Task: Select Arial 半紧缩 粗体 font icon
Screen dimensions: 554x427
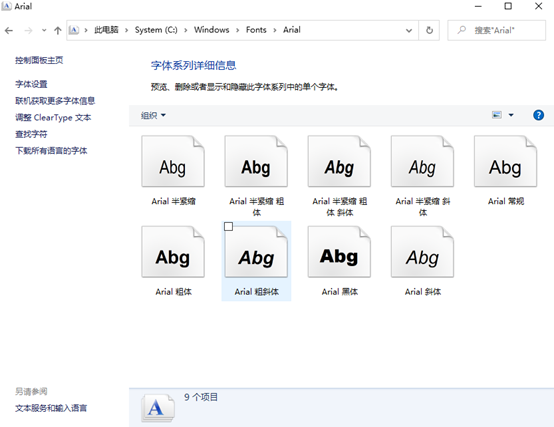Action: point(256,161)
